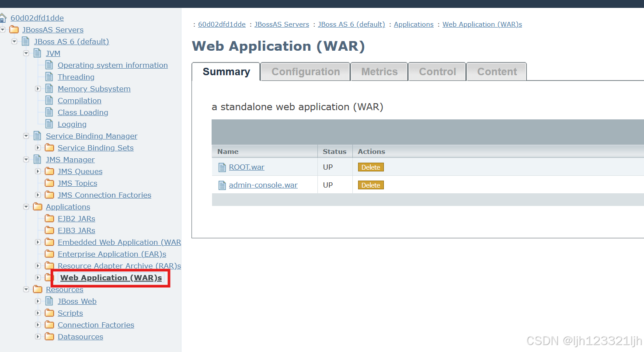Click the JMS Connection Factories folder icon
Screen dimensions: 644x352
tap(49, 195)
